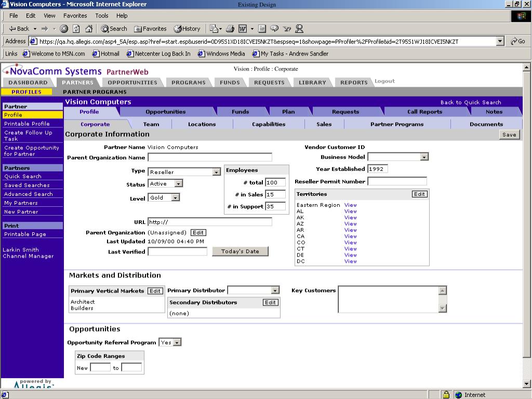Click the Save button
The height and width of the screenshot is (399, 532).
(x=509, y=135)
